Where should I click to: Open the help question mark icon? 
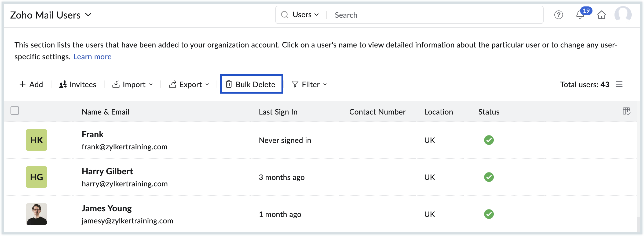558,15
